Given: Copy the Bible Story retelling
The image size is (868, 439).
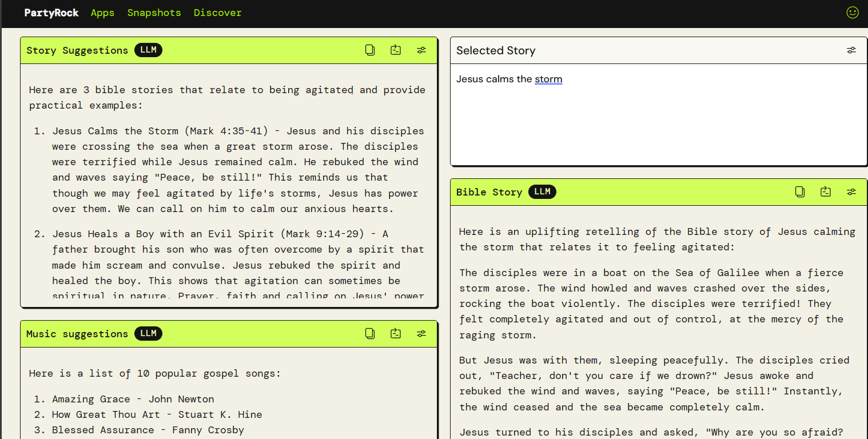Looking at the screenshot, I should [799, 191].
